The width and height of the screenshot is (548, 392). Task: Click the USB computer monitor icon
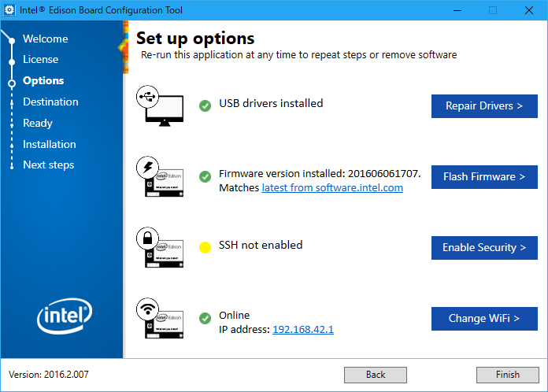point(160,105)
